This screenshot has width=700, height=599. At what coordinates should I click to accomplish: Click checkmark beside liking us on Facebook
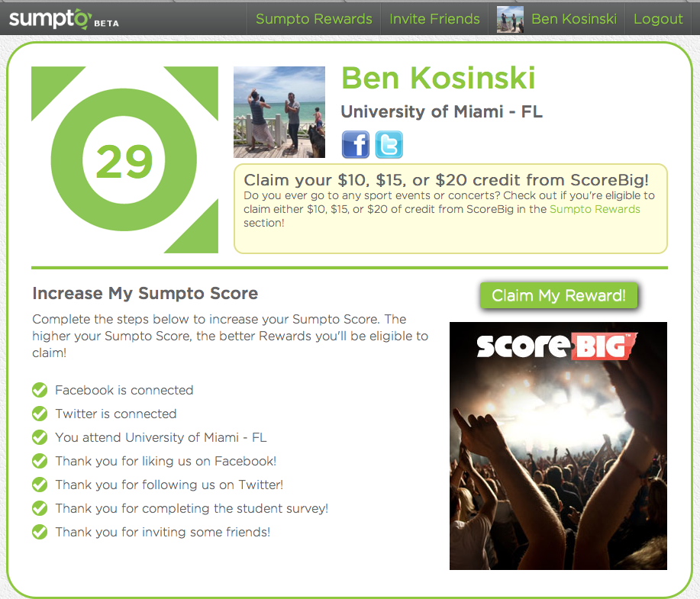pyautogui.click(x=40, y=461)
